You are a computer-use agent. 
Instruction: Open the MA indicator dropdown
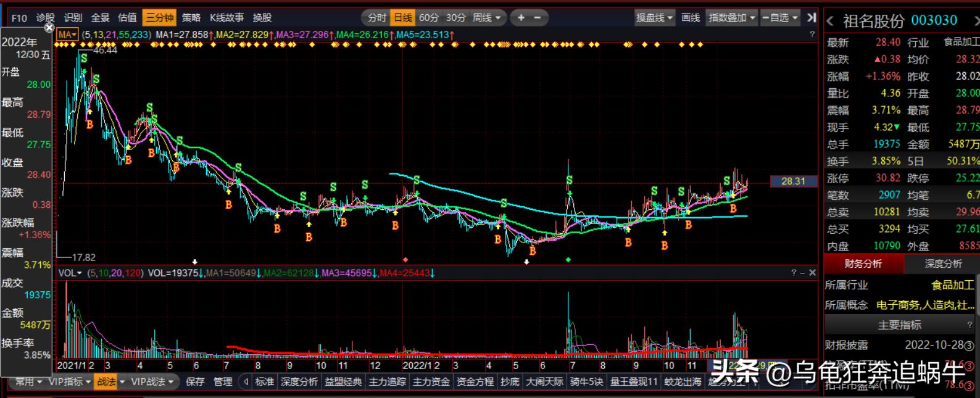(x=67, y=35)
